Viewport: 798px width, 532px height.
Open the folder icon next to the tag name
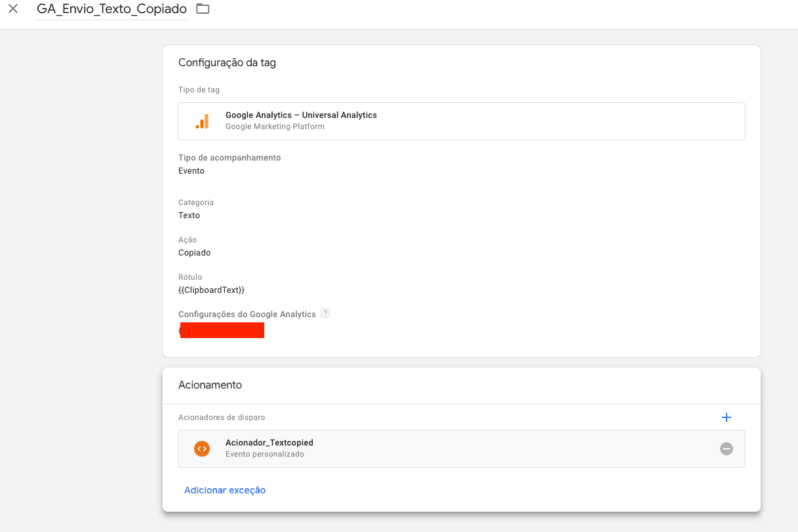[203, 9]
